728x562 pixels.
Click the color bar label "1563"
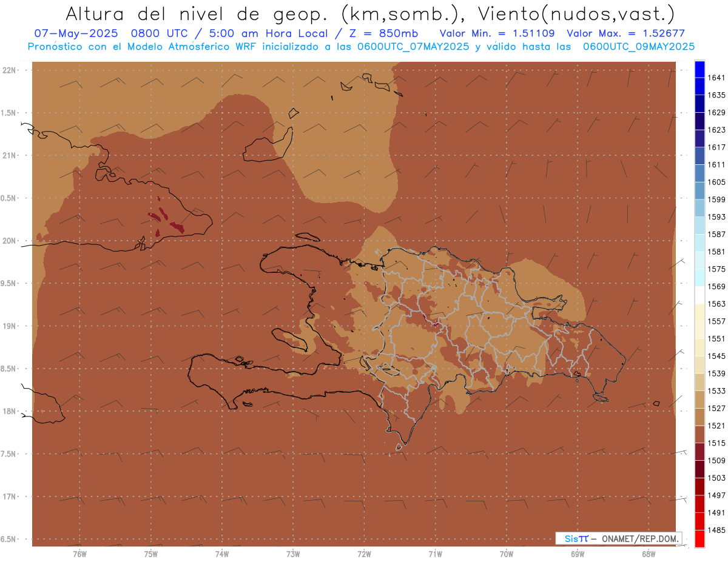pyautogui.click(x=716, y=304)
